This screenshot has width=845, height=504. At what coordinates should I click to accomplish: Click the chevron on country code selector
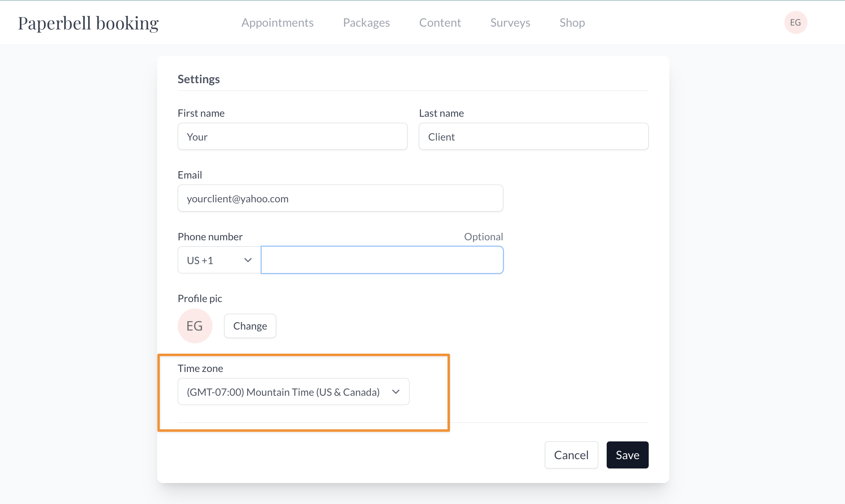[x=248, y=260]
